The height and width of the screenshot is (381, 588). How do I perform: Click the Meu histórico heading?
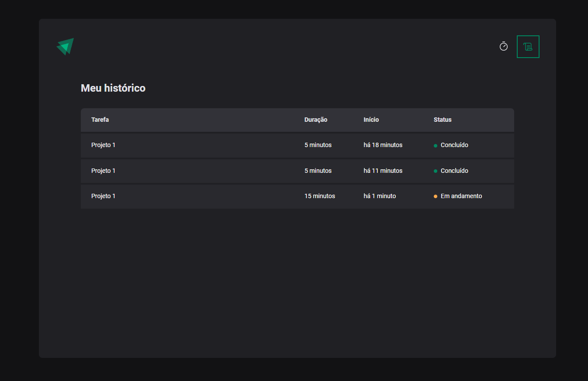[113, 88]
